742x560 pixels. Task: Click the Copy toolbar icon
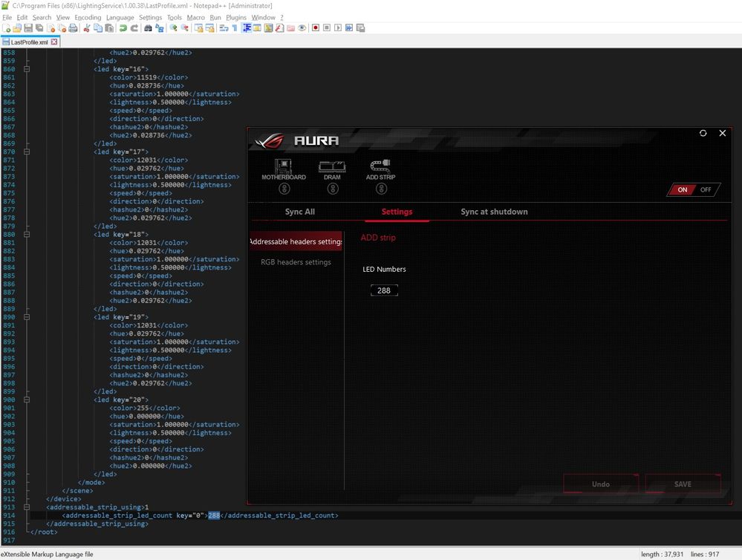[98, 28]
